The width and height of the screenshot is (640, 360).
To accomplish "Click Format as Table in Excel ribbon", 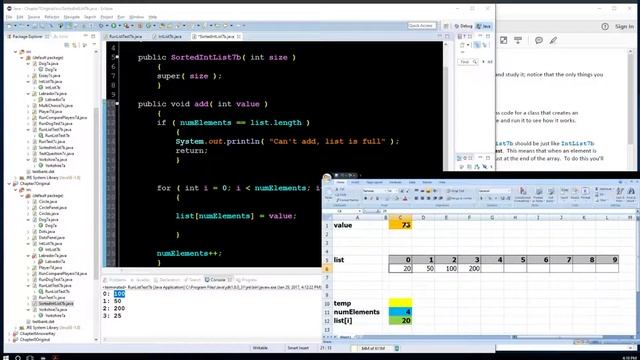I will [x=538, y=194].
